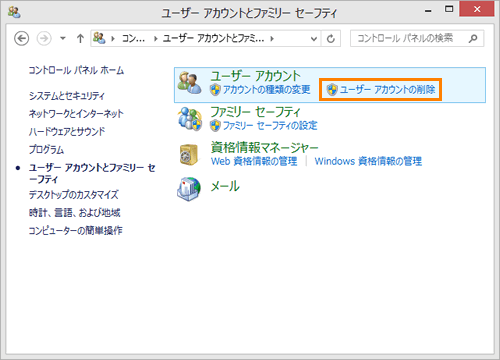This screenshot has width=500, height=360.
Task: Click the window title bar system icon
Action: (15, 12)
